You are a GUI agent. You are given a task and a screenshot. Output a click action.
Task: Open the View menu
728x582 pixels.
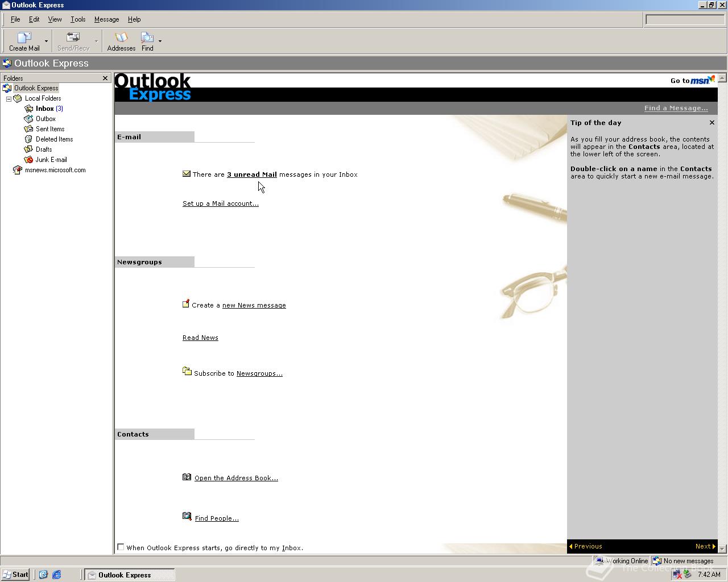point(55,19)
